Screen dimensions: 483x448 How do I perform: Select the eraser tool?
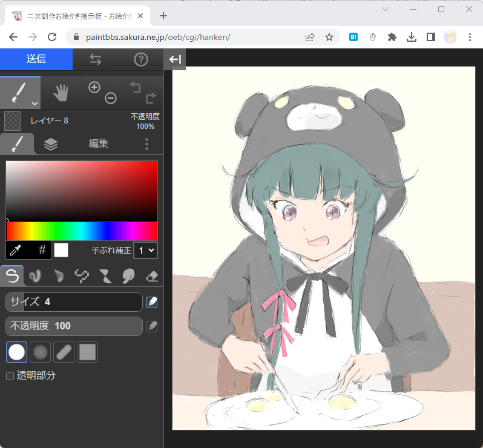pos(151,276)
